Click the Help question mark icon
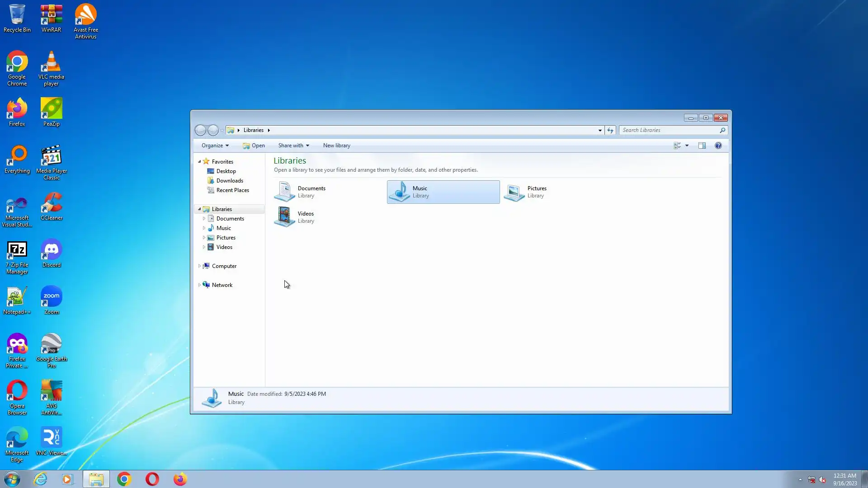The image size is (868, 488). point(718,145)
